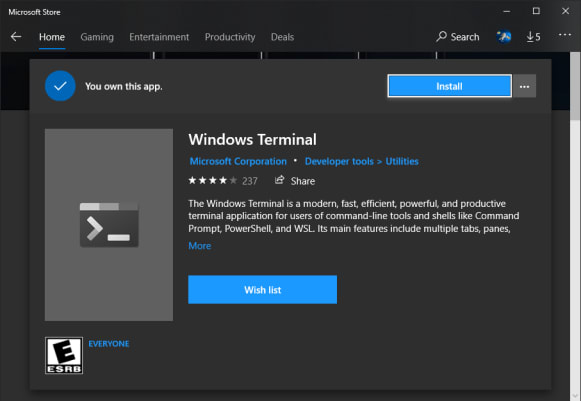This screenshot has height=401, width=581.
Task: Switch to the Entertainment tab
Action: [159, 37]
